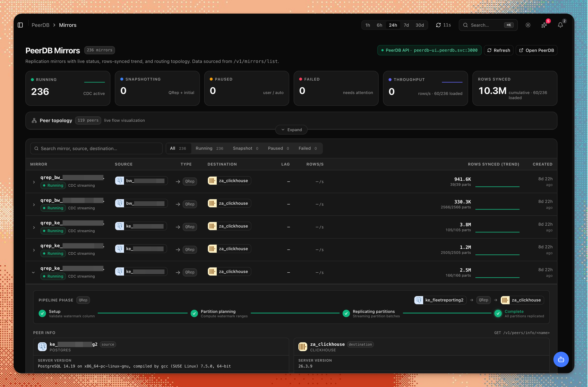Select the 30d time range
The height and width of the screenshot is (387, 588).
(419, 25)
